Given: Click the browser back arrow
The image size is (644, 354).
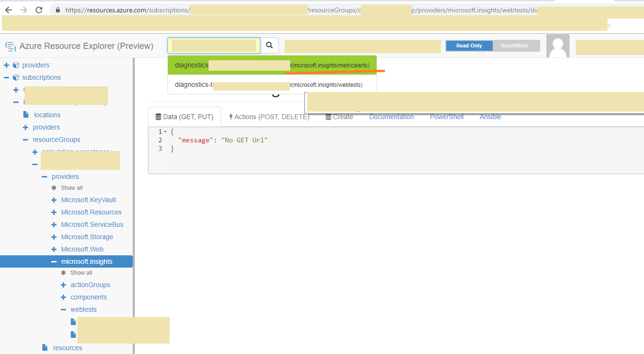Looking at the screenshot, I should click(9, 9).
